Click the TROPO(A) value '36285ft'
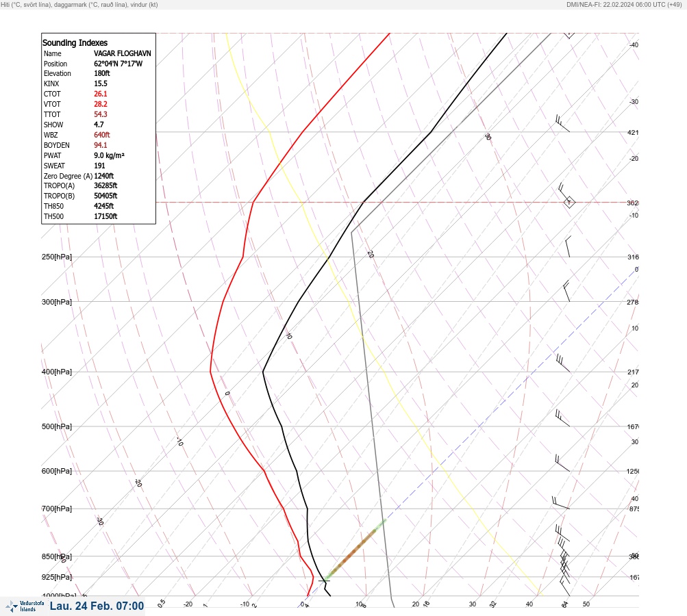Screen dimensions: 687x616 pos(105,185)
